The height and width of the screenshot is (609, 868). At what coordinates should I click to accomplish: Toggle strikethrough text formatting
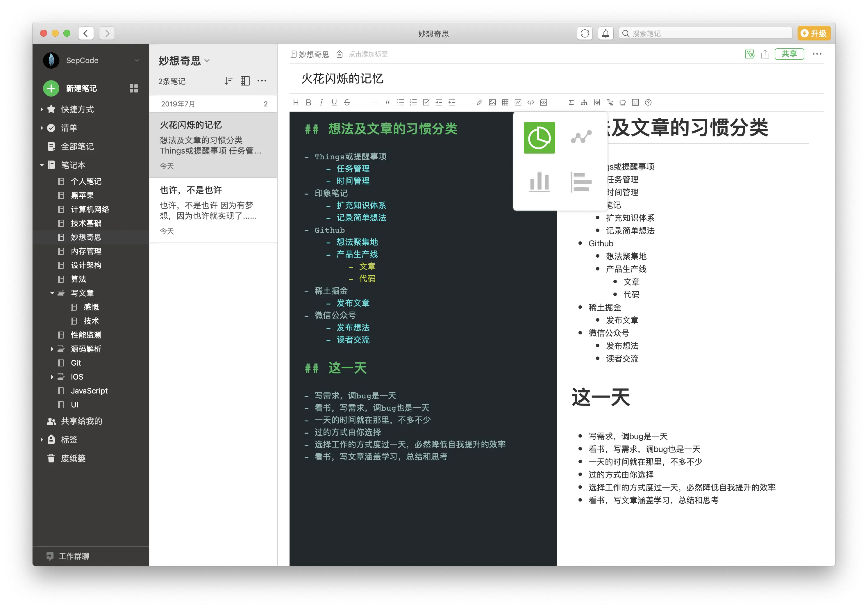[x=347, y=102]
